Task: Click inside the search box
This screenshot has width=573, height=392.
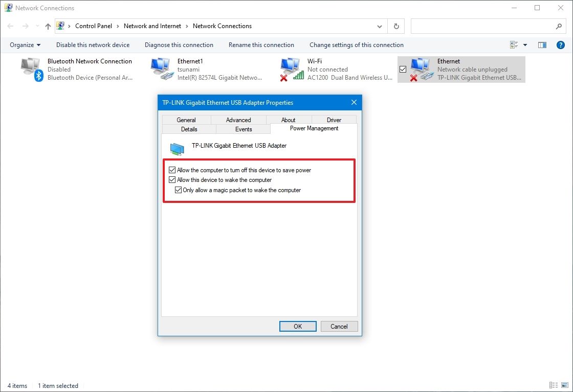Action: click(486, 26)
